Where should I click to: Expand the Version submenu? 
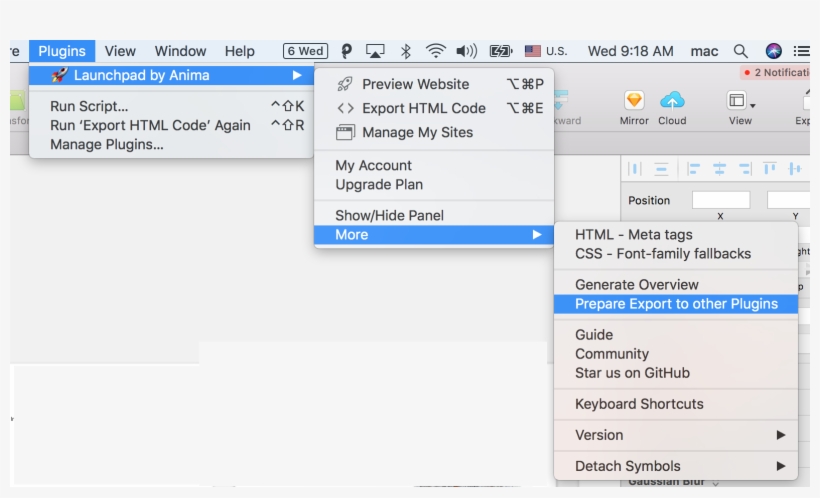676,435
